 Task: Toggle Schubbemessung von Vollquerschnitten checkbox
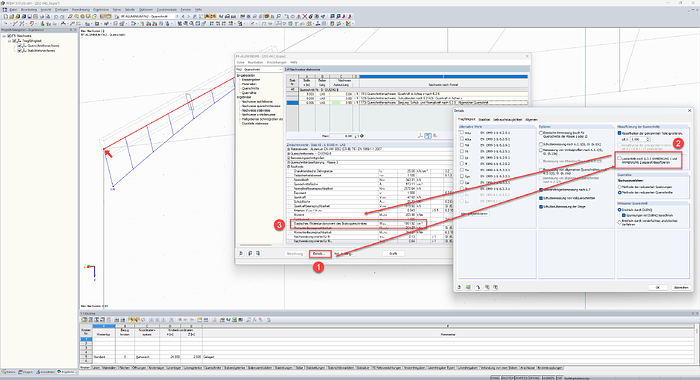[541, 198]
